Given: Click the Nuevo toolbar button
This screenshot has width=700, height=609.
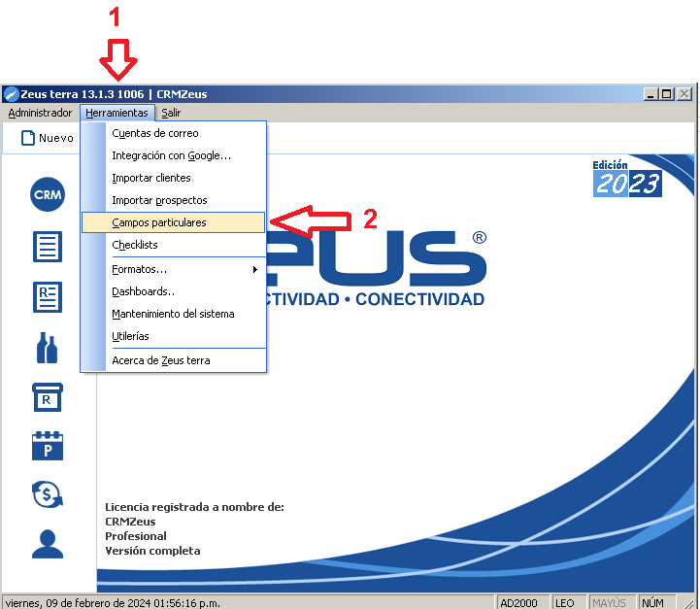Looking at the screenshot, I should [x=48, y=138].
